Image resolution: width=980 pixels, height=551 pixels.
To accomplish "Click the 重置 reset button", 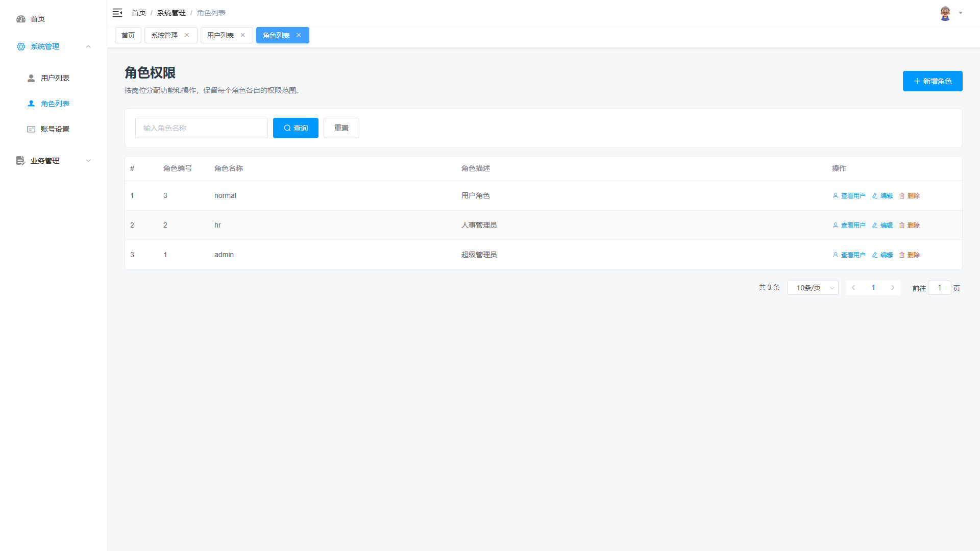I will point(341,128).
